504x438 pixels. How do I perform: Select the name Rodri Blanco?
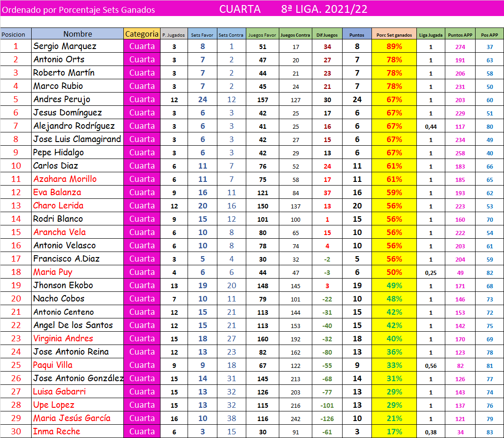58,219
